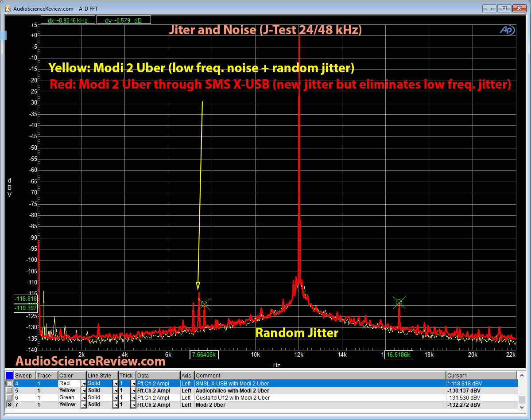Click the Thick column header
The height and width of the screenshot is (420, 531).
[127, 375]
